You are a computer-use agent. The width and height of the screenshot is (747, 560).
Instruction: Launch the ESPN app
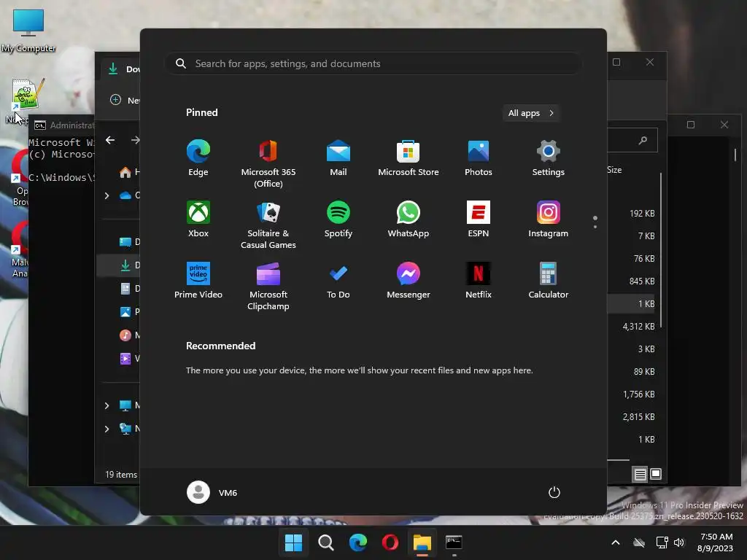coord(479,219)
